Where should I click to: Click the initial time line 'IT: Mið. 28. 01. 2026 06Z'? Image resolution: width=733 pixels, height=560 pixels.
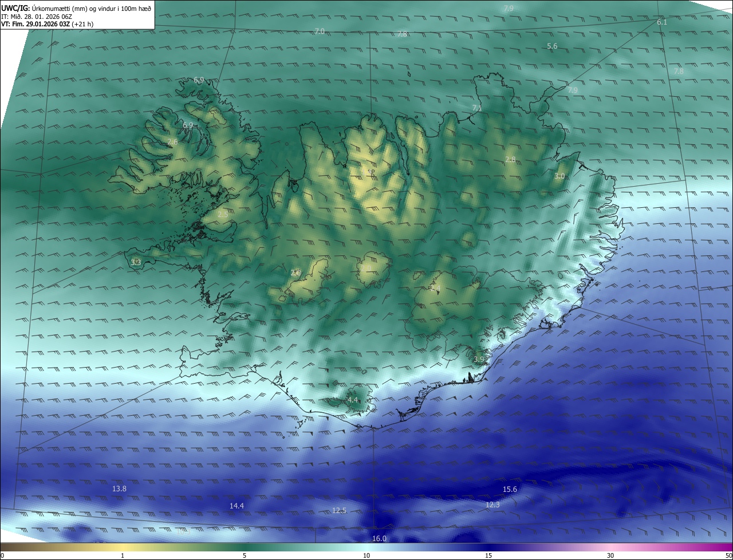point(38,17)
